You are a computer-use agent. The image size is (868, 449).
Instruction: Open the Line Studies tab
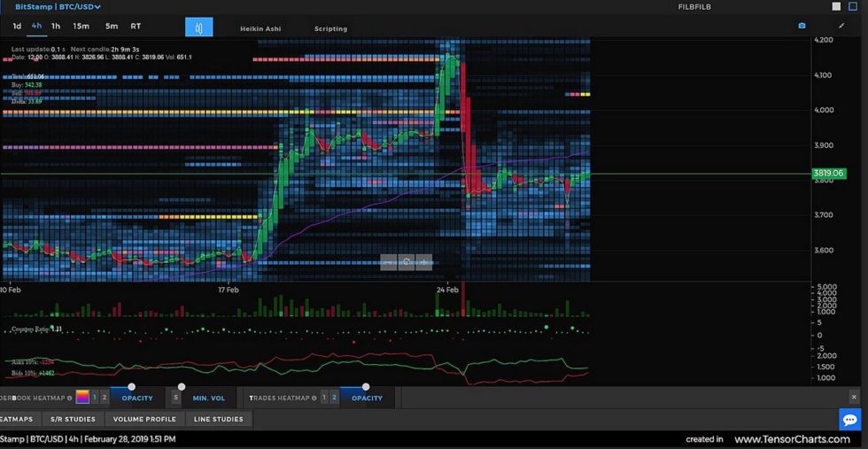coord(219,419)
